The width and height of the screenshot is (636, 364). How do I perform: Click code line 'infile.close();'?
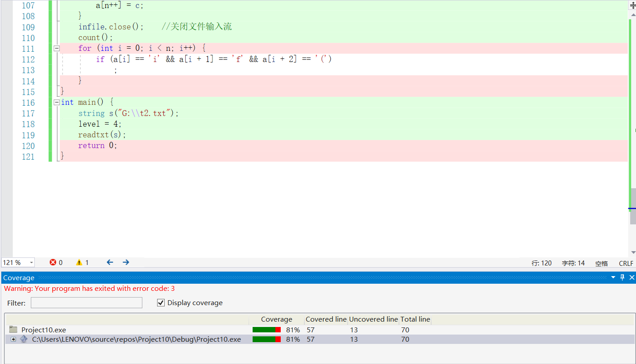tap(111, 27)
